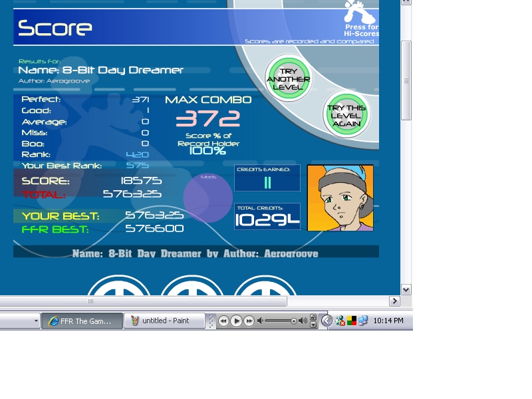Open the media player quick-access dropdown arrow
This screenshot has width=532, height=399.
[313, 325]
